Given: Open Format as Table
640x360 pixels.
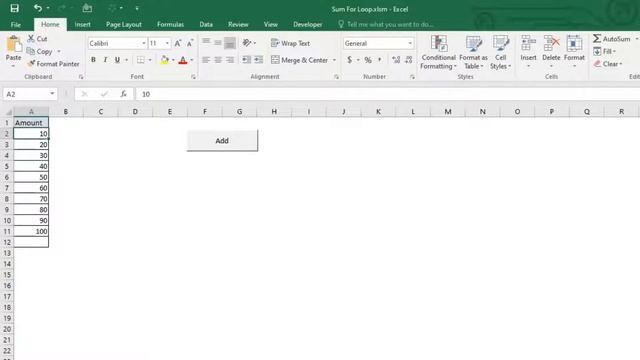Looking at the screenshot, I should click(473, 52).
